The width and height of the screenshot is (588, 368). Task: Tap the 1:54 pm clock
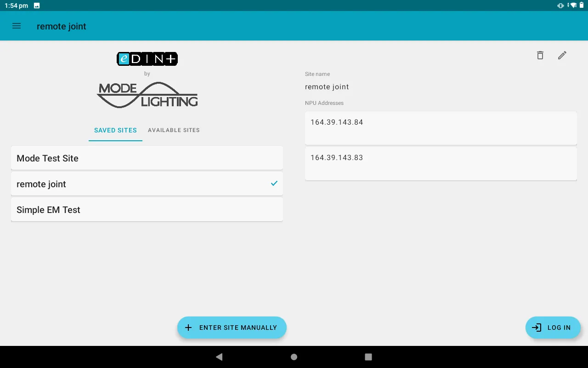tap(16, 6)
